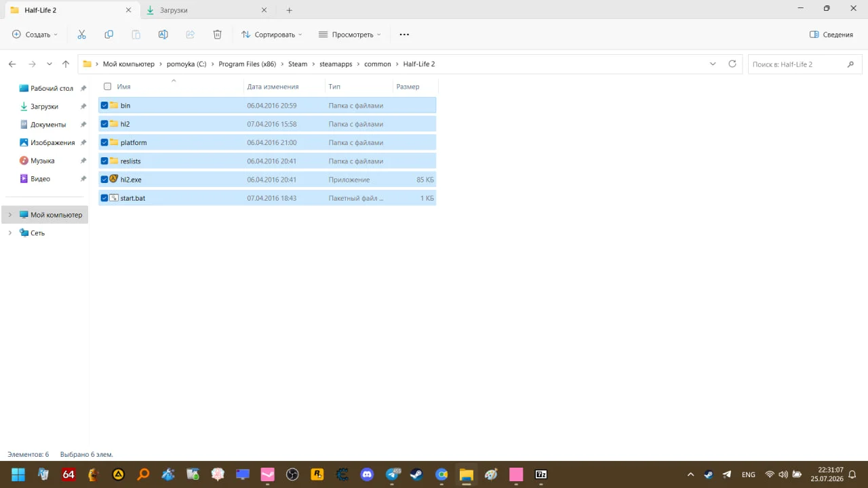Screen dimensions: 868x488
Task: Click the volume speaker icon
Action: (783, 474)
